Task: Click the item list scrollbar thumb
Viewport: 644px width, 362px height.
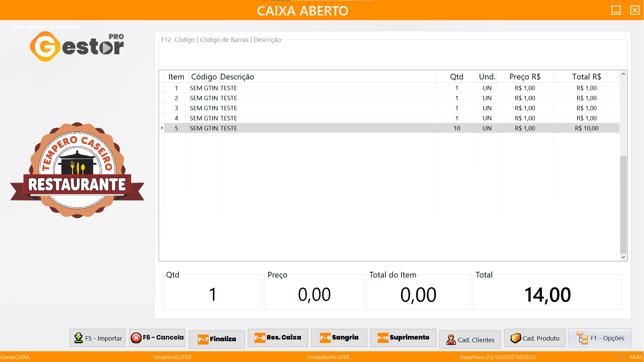Action: point(623,204)
